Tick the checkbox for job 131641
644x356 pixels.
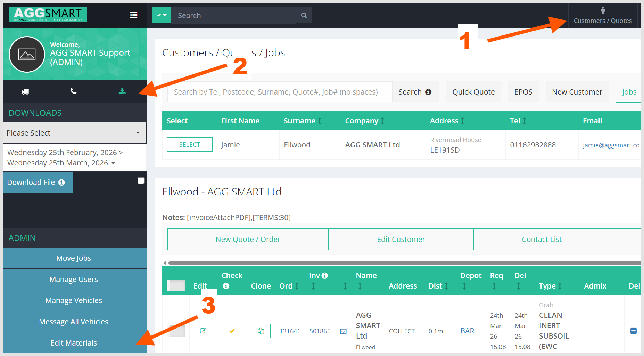click(x=176, y=331)
